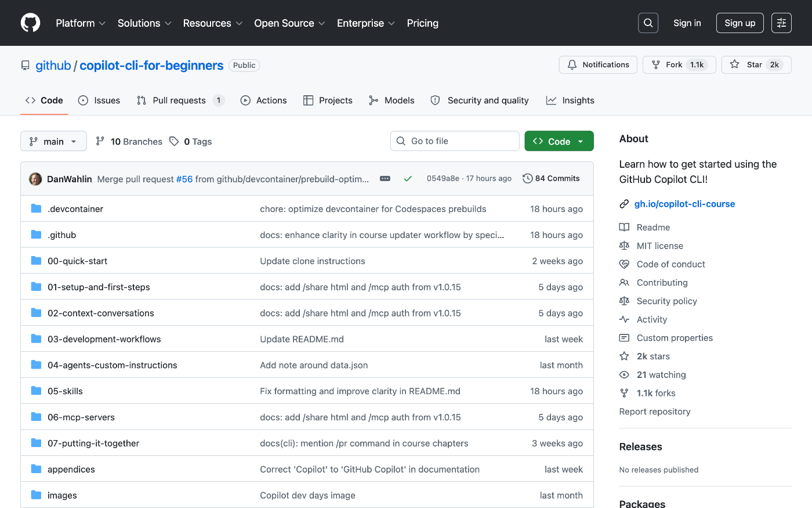812x508 pixels.
Task: Click the Activity pulse icon
Action: click(624, 319)
